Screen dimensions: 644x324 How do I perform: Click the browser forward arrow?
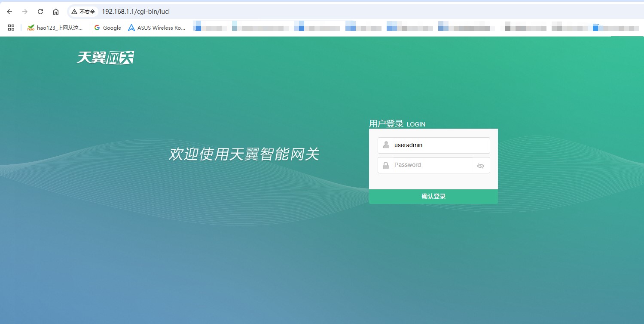25,12
